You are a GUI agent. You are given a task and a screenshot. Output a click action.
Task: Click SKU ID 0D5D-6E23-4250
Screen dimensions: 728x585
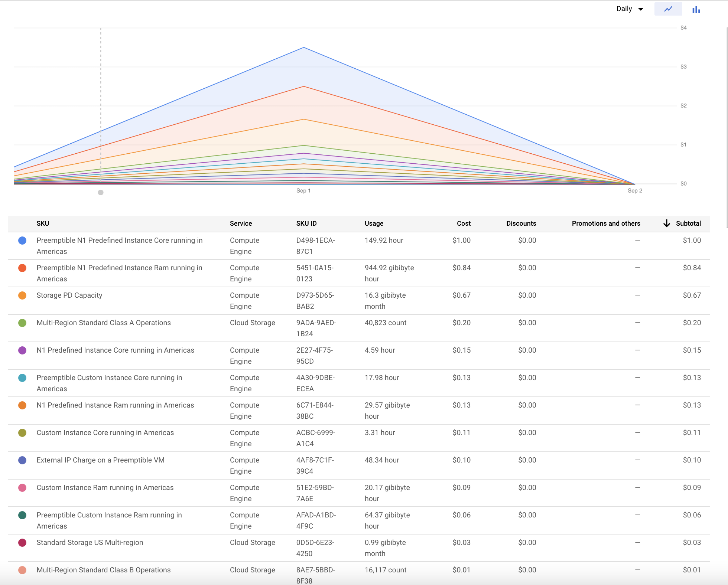(x=315, y=548)
